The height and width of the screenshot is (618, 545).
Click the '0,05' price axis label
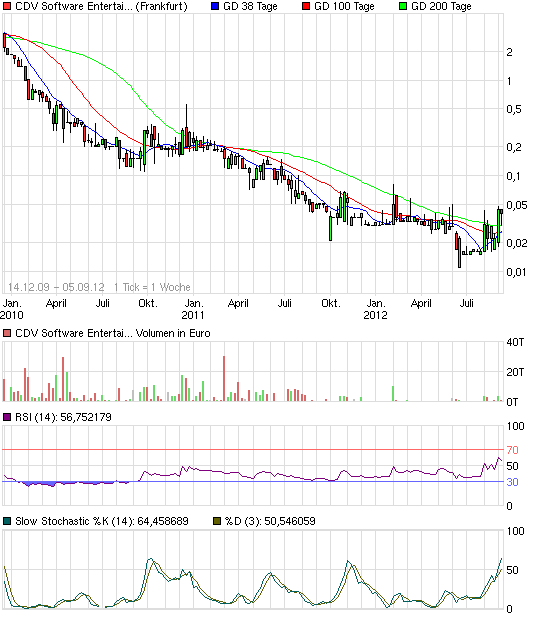click(517, 205)
